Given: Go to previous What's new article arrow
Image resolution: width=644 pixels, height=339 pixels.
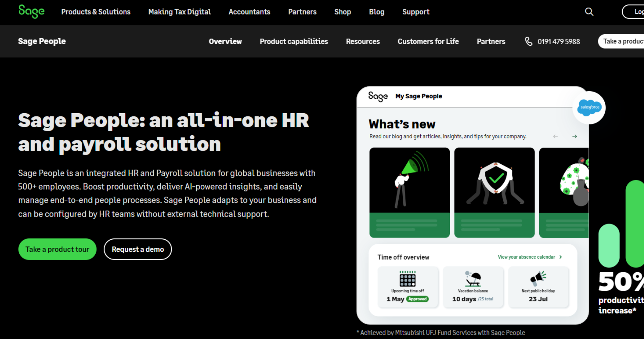Looking at the screenshot, I should point(555,136).
